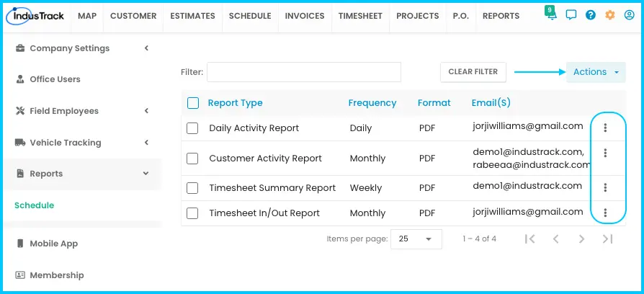Sort by Frequency column header

pyautogui.click(x=372, y=103)
